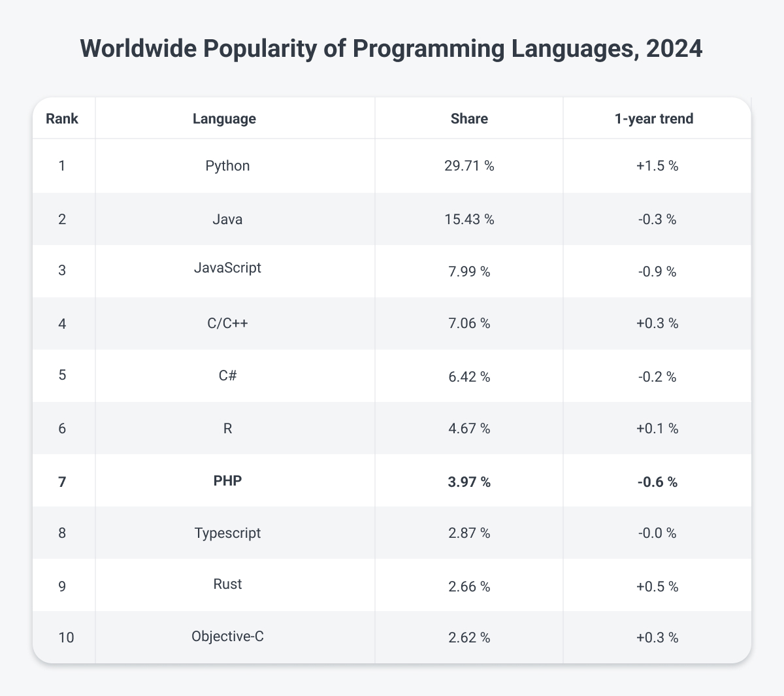Click the C/C++ row

point(227,323)
